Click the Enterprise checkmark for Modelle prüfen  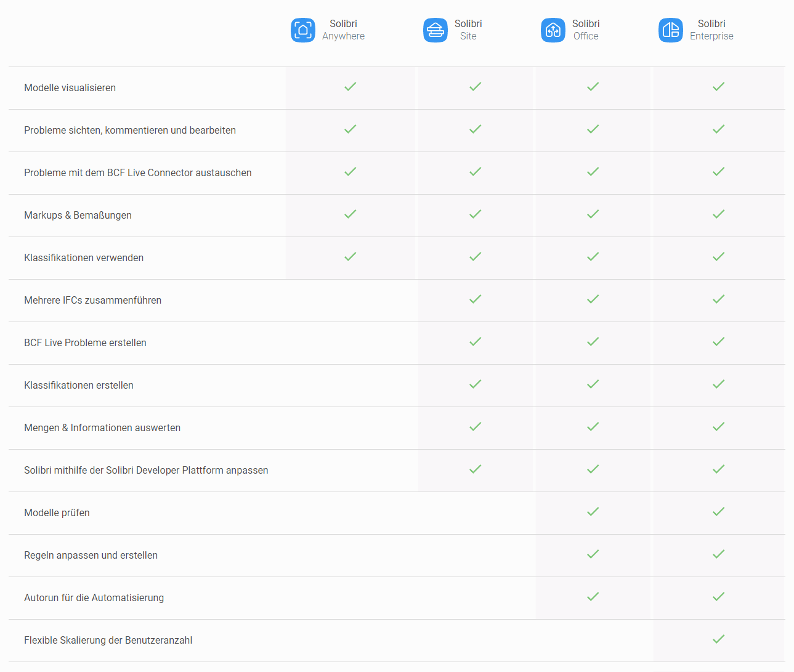[719, 512]
